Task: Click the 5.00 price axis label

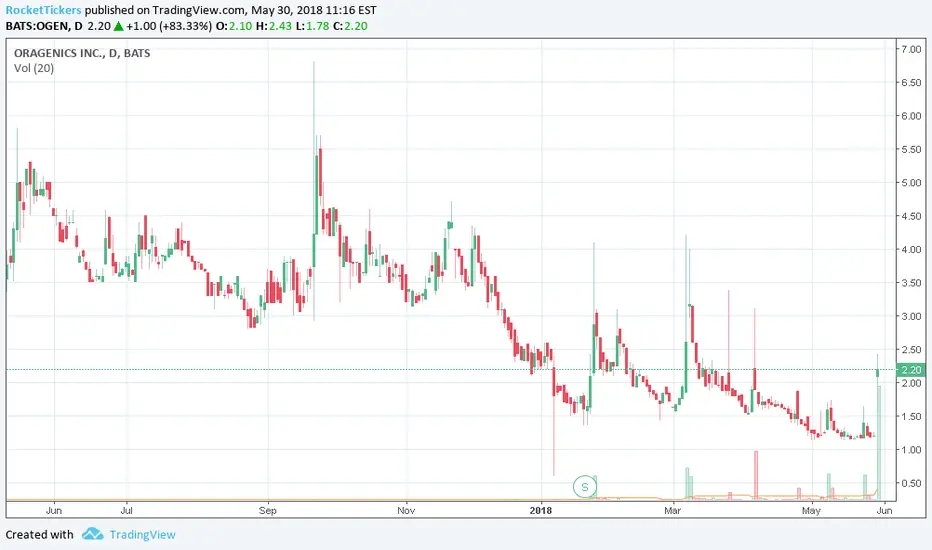Action: tap(911, 183)
